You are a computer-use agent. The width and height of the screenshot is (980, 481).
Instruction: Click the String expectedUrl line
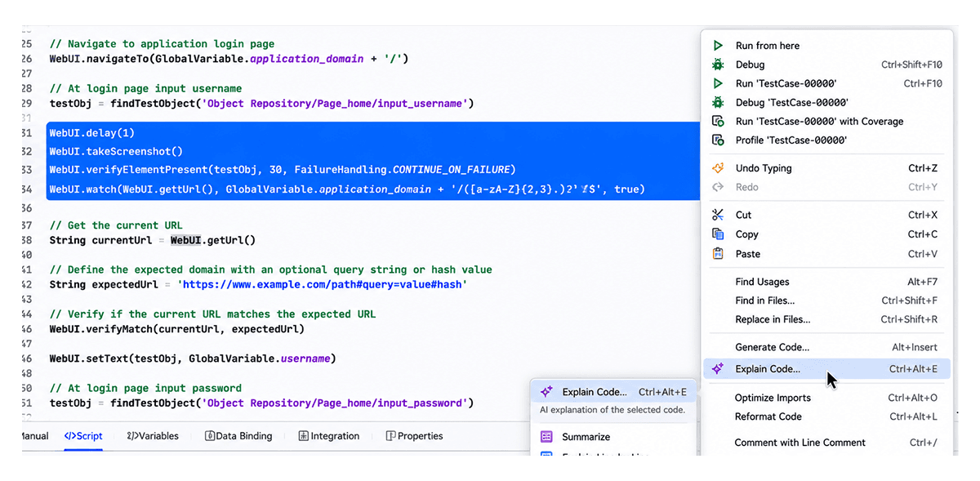tap(258, 284)
